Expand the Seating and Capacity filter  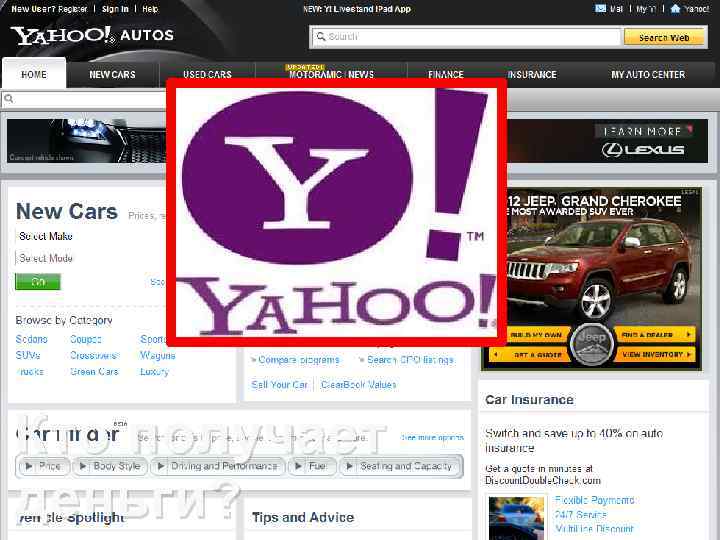(400, 467)
